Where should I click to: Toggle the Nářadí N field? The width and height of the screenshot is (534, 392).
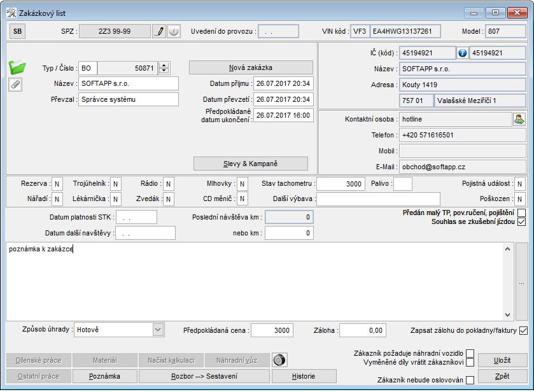[x=57, y=199]
